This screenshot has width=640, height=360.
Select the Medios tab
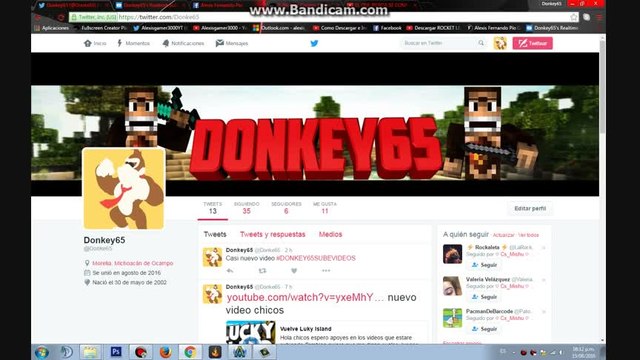coord(330,234)
